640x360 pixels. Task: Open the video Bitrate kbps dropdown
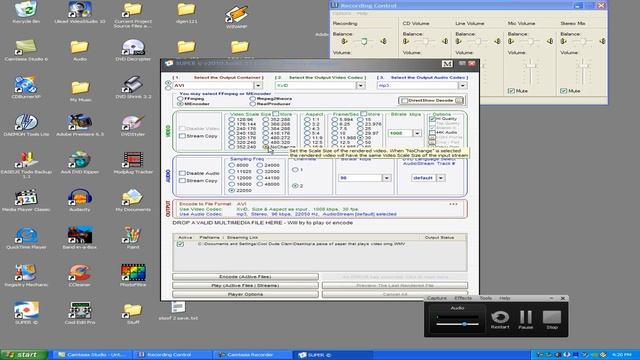tap(417, 133)
